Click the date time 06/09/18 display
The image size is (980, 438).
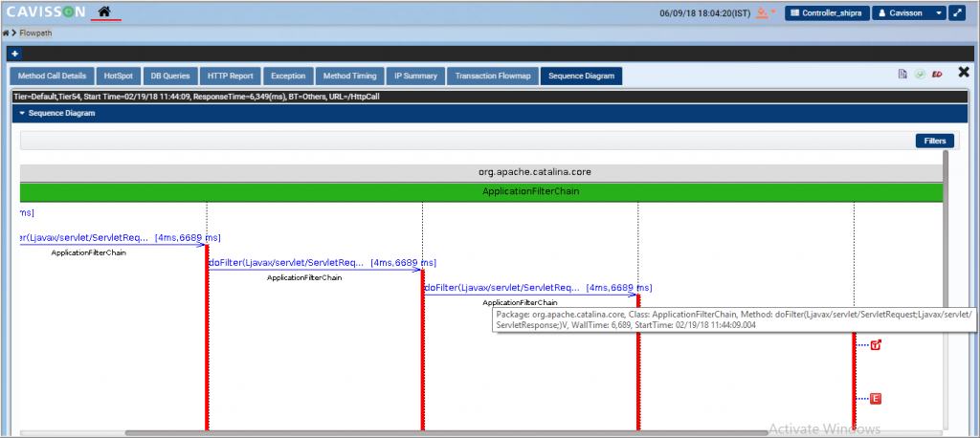point(704,13)
